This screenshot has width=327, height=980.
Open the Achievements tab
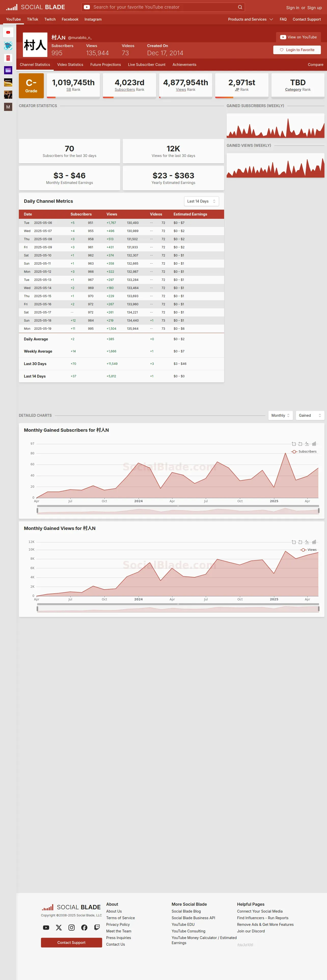184,65
